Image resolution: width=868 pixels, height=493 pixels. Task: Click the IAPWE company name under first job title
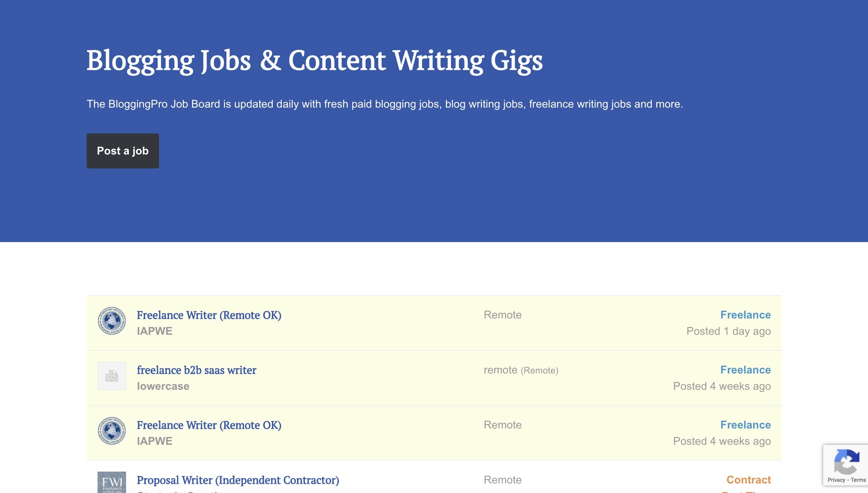pyautogui.click(x=154, y=331)
